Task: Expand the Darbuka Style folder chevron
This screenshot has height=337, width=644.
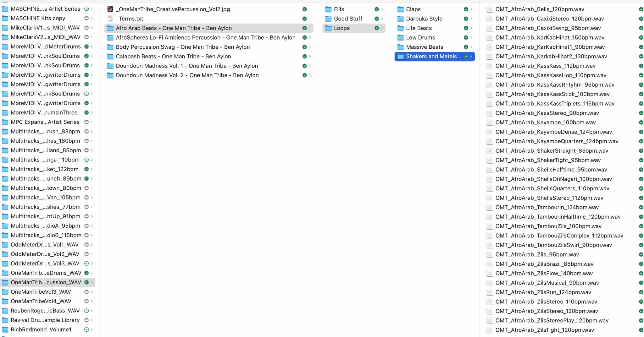Action: coord(471,19)
